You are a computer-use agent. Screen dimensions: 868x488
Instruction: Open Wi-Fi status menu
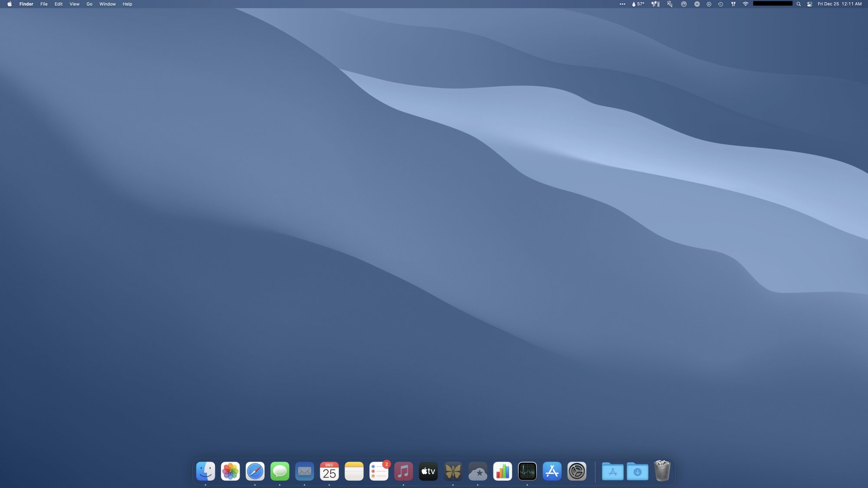(x=745, y=4)
